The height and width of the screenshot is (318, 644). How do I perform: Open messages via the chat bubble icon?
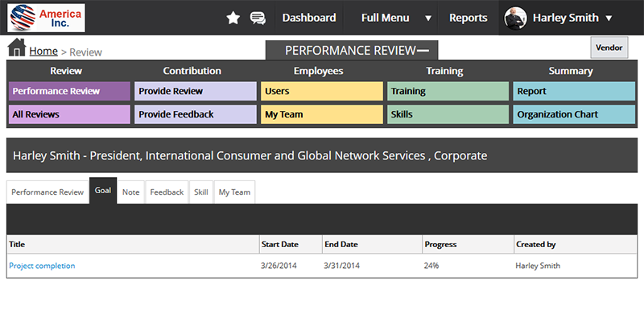pyautogui.click(x=258, y=18)
